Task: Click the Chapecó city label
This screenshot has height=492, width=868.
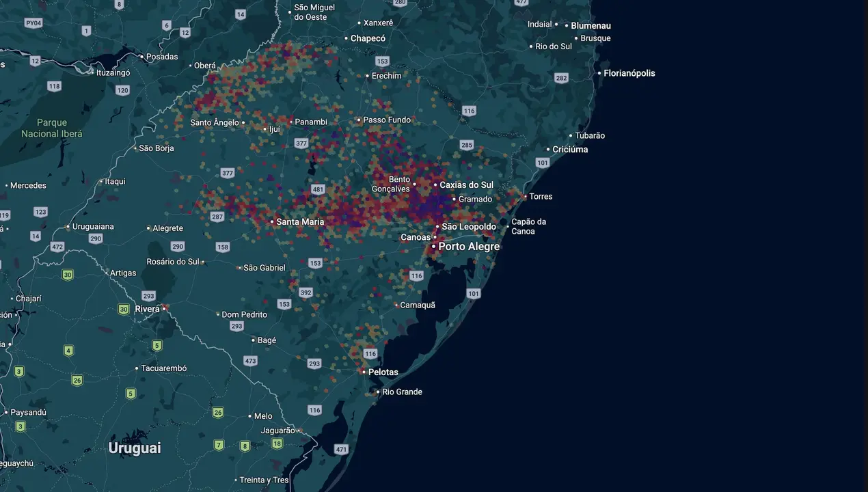Action: pos(368,38)
